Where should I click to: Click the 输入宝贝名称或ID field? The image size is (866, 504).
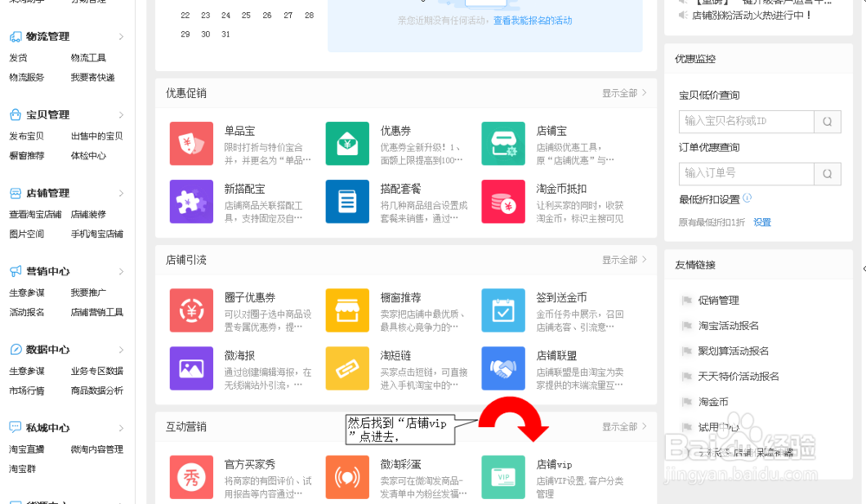[x=746, y=121]
